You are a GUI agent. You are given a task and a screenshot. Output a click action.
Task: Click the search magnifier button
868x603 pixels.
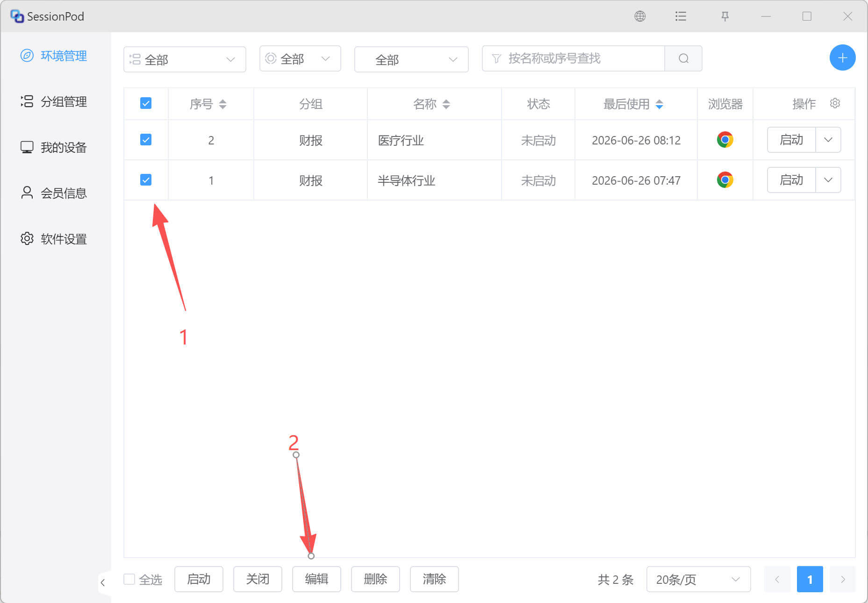click(683, 58)
